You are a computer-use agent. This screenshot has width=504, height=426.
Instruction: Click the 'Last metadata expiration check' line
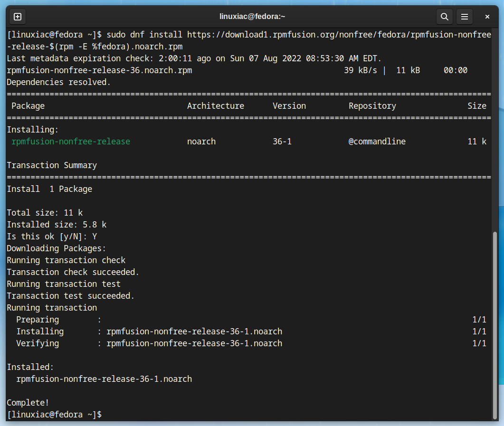tap(194, 58)
